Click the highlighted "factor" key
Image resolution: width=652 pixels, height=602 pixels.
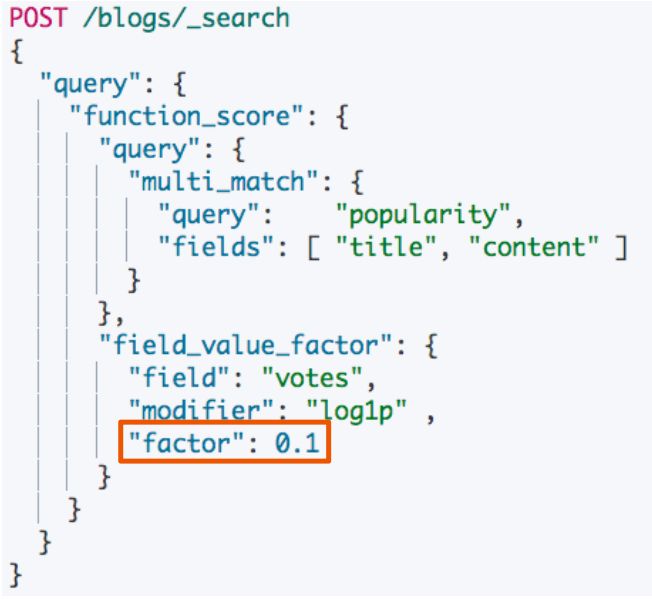click(186, 442)
